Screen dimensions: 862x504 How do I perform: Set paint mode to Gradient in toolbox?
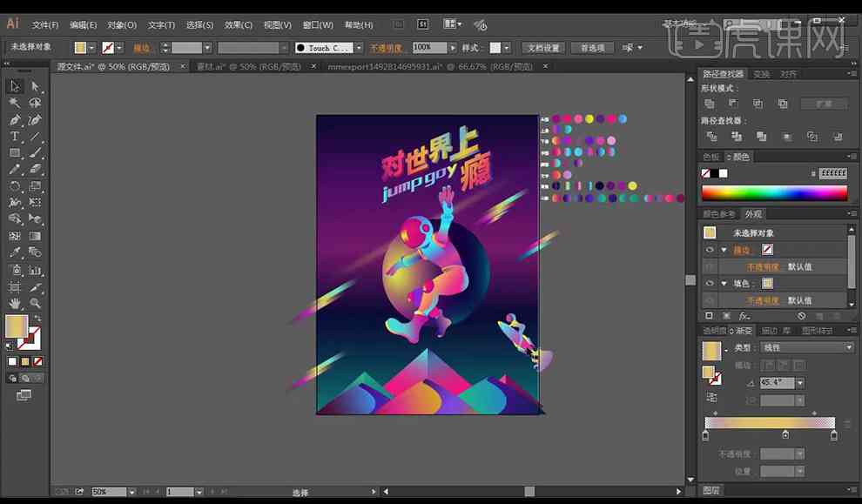click(x=24, y=361)
